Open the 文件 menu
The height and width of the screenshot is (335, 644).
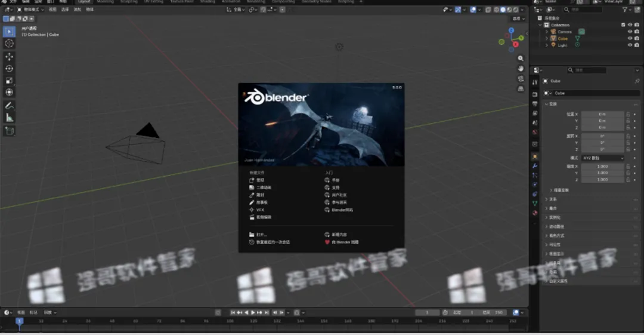click(x=13, y=2)
